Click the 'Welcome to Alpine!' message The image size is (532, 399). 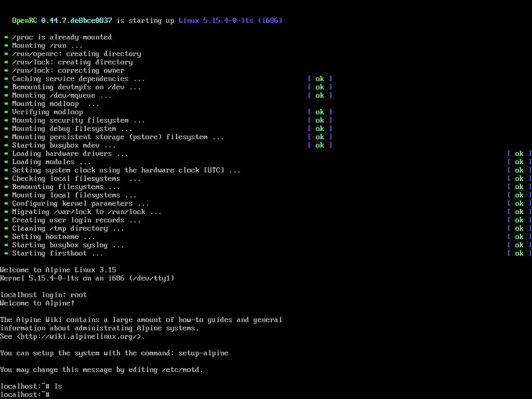37,303
